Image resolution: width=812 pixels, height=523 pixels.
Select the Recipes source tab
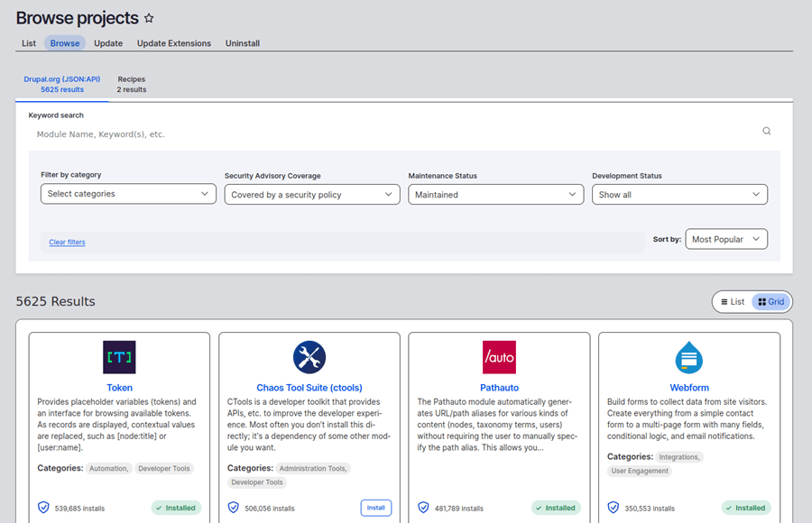(132, 85)
